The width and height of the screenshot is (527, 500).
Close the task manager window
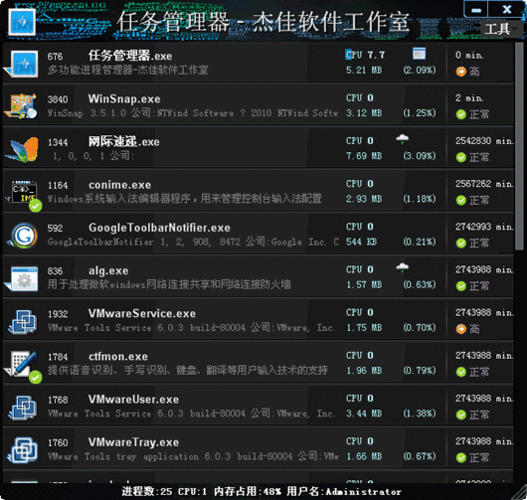click(506, 9)
